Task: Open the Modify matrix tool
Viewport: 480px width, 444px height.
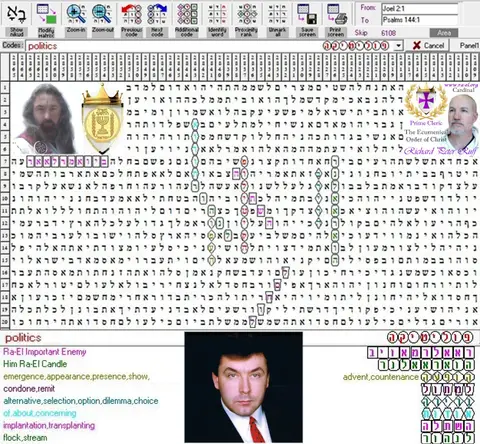Action: point(46,14)
